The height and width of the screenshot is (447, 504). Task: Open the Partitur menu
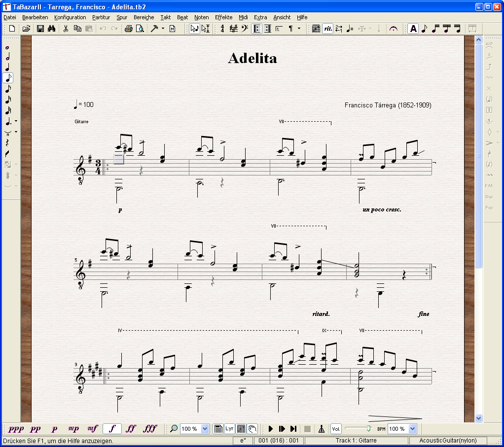101,17
